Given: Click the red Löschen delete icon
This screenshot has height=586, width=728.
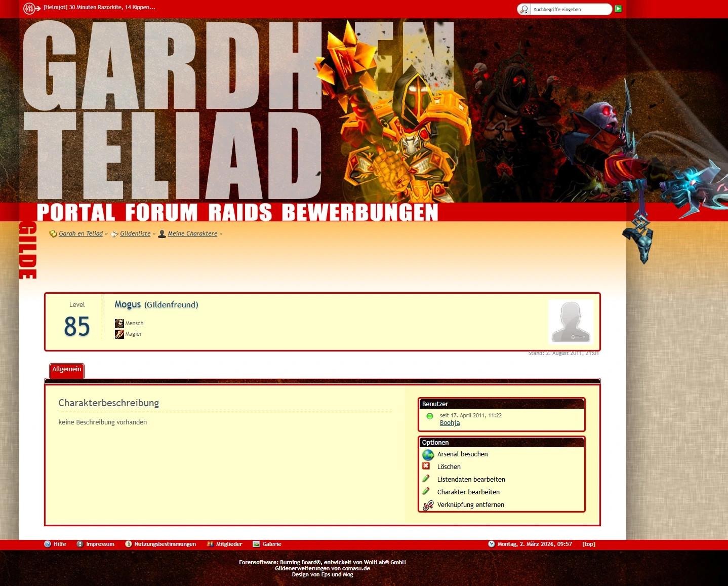Looking at the screenshot, I should pyautogui.click(x=426, y=466).
